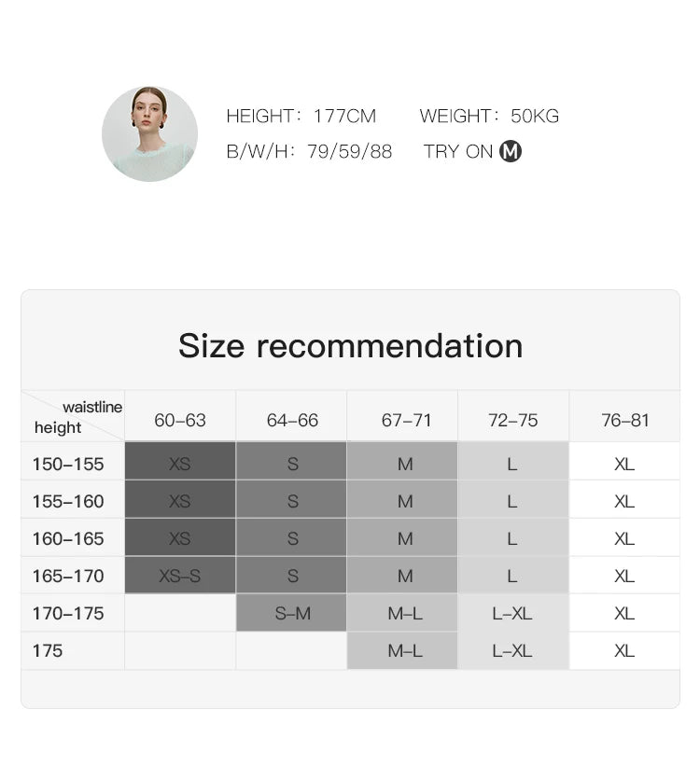Select the 60–63 waistline column header
The width and height of the screenshot is (700, 765).
[180, 421]
